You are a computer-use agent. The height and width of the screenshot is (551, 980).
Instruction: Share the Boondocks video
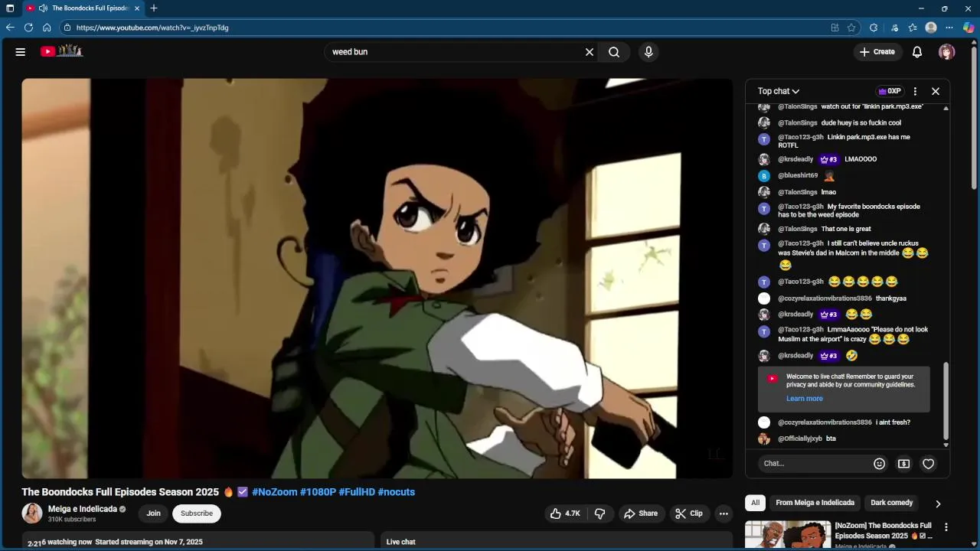pyautogui.click(x=641, y=514)
